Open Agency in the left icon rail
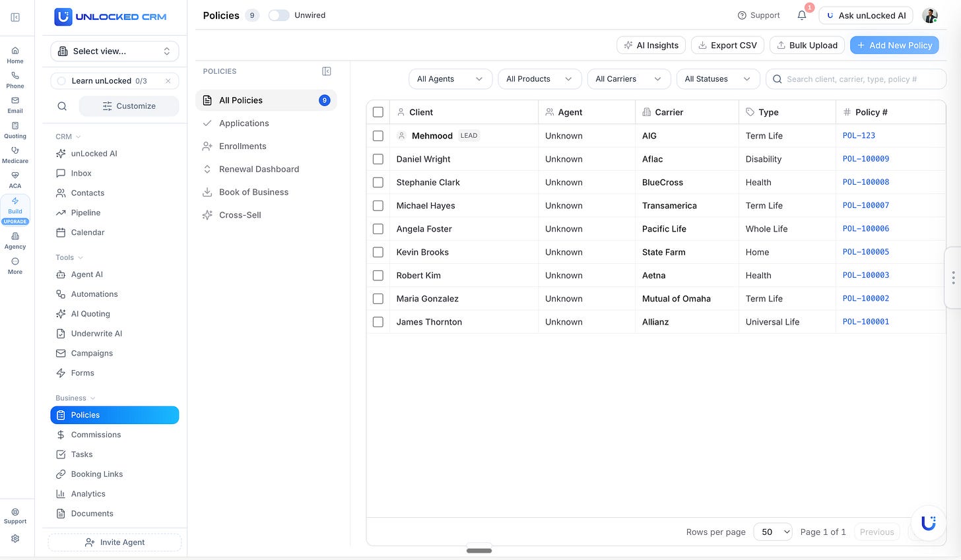 click(x=15, y=241)
